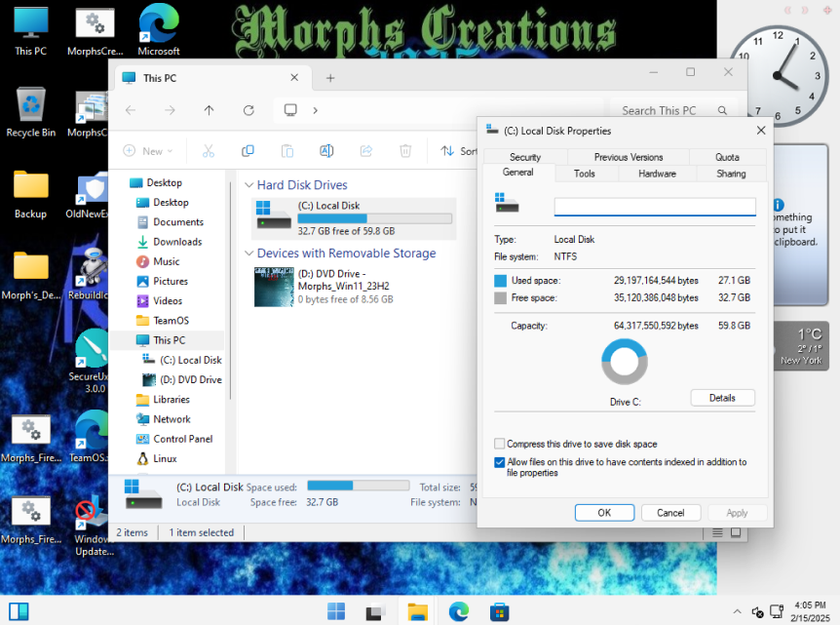Select Network in navigation pane
840x625 pixels.
[x=172, y=419]
